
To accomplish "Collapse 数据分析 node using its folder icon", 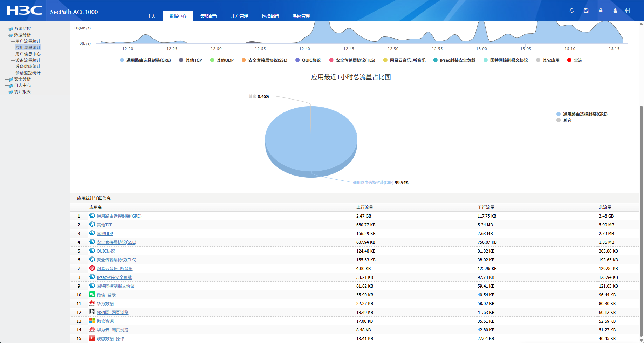I will coord(11,35).
